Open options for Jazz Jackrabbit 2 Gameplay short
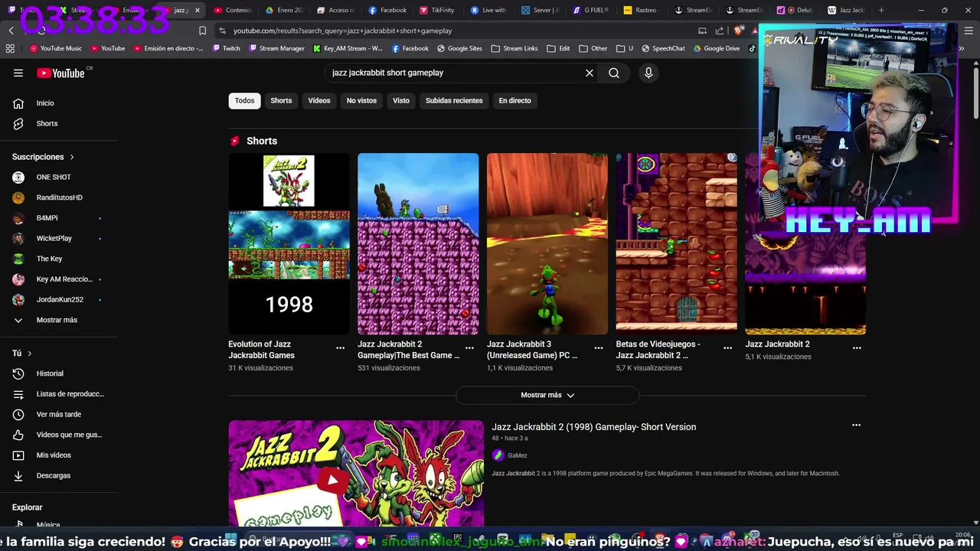The image size is (980, 551). [469, 347]
